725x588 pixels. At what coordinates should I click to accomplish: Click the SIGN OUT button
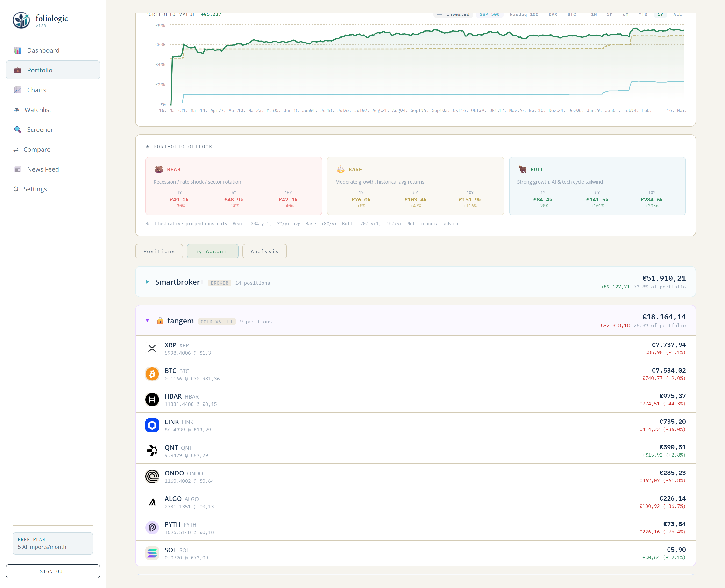pos(53,571)
